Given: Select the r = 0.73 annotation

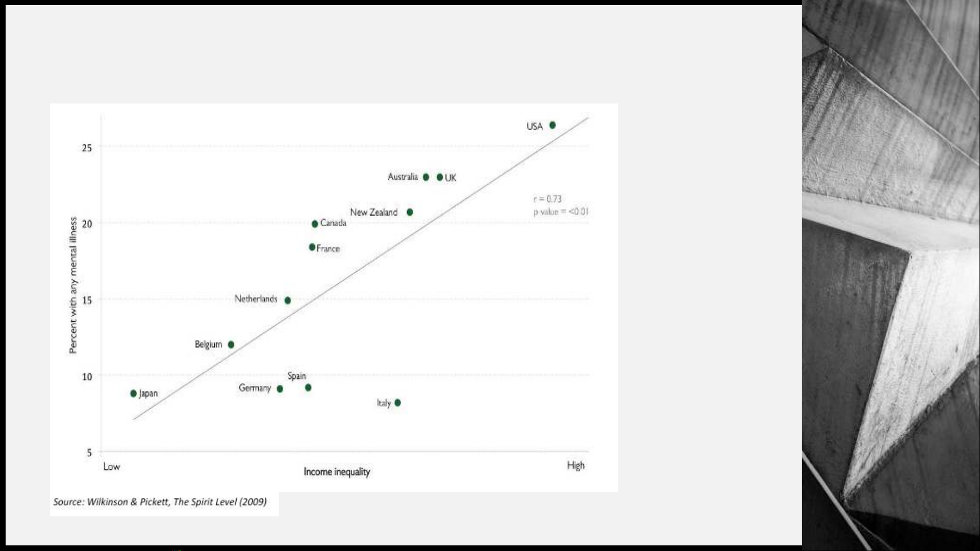Looking at the screenshot, I should tap(547, 199).
